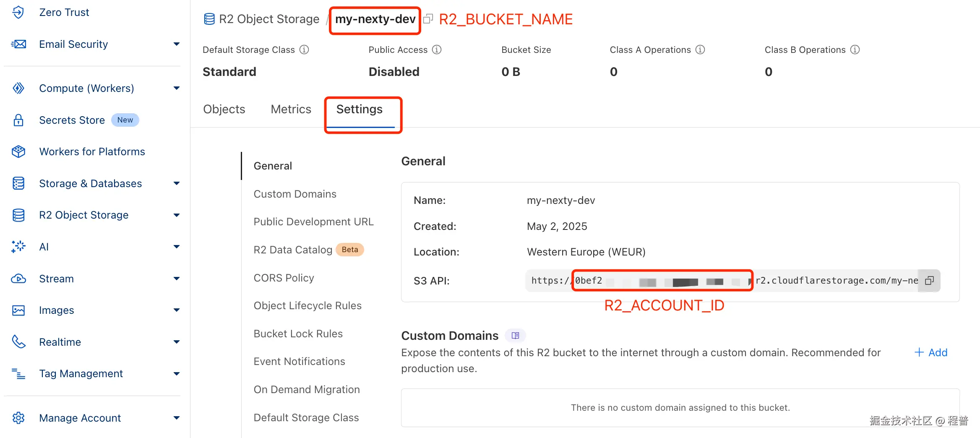Viewport: 980px width, 438px height.
Task: Copy the S3 API URL
Action: click(x=929, y=281)
